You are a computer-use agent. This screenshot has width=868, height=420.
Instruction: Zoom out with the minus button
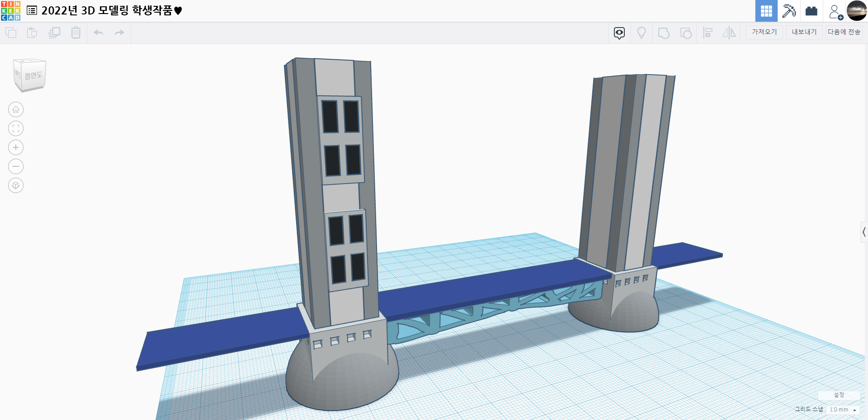16,166
